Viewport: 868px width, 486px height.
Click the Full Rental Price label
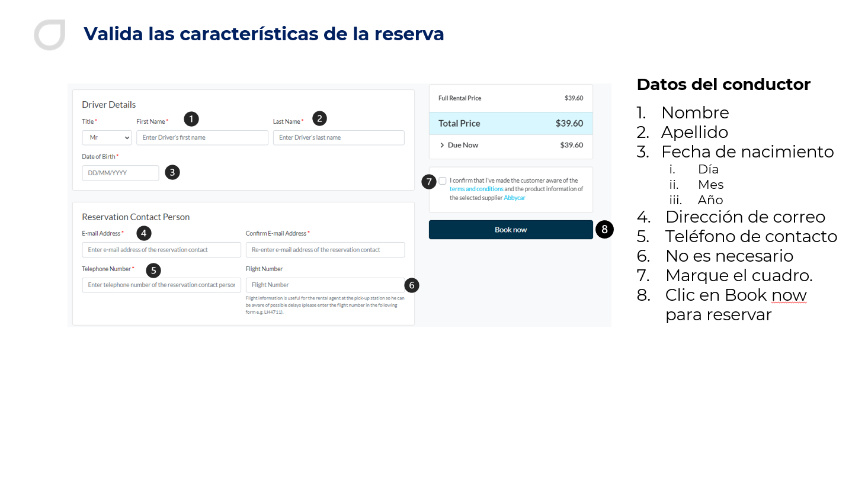460,98
